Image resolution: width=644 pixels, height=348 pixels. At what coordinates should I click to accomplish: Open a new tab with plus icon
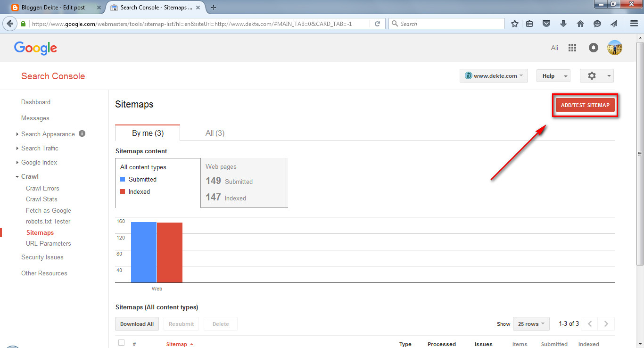(214, 8)
